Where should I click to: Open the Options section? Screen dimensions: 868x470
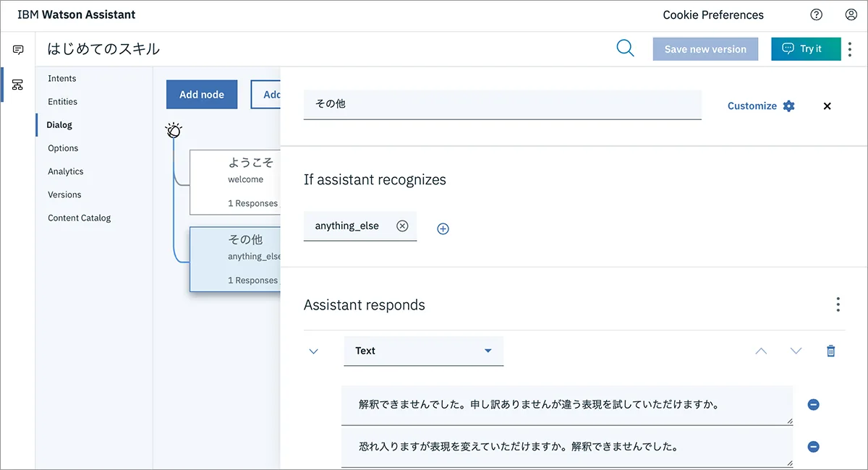[63, 148]
